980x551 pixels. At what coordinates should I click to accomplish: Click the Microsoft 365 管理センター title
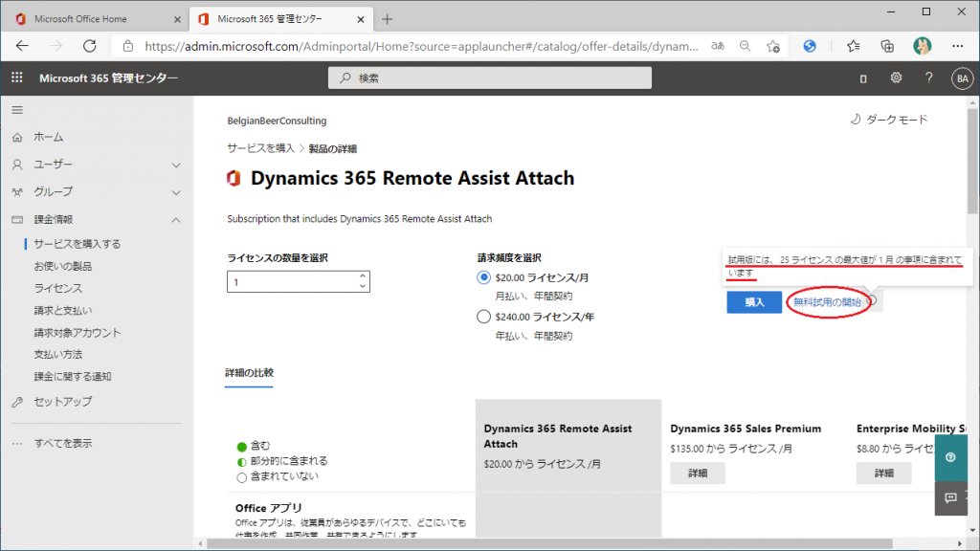(109, 78)
